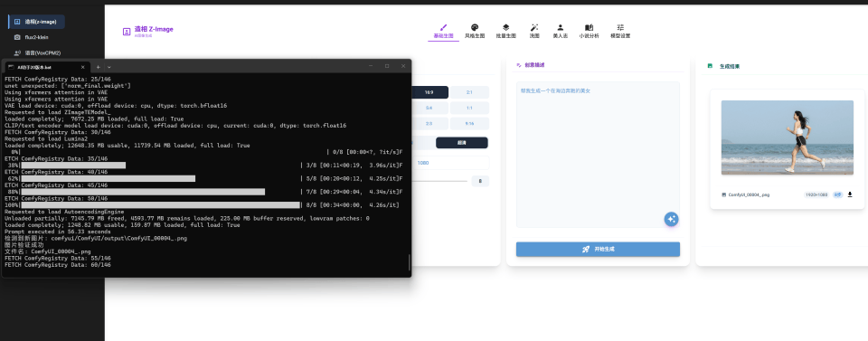Screen dimensions: 868x341
Task: Select the 5:4 aspect ratio
Action: [x=429, y=108]
